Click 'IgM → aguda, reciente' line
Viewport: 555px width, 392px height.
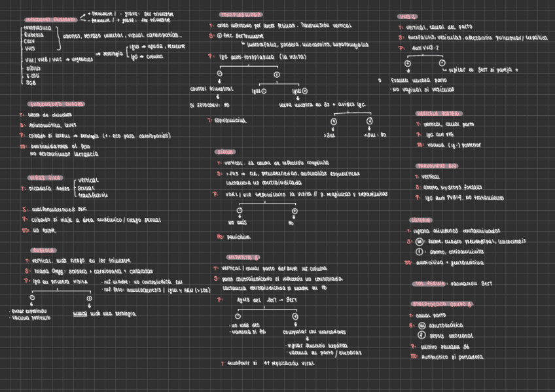click(x=157, y=46)
